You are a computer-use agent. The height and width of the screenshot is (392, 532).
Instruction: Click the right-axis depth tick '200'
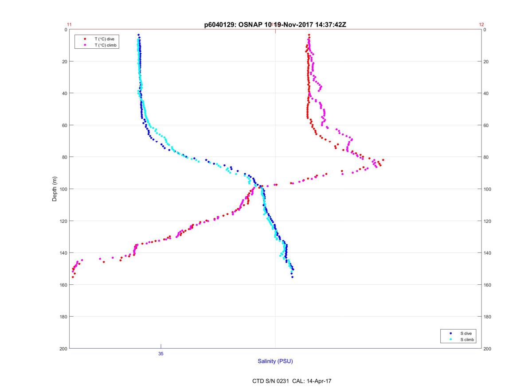[x=488, y=349]
